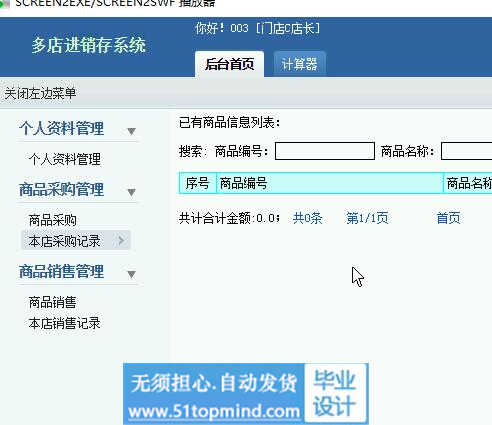Open the 商品采购 menu item
This screenshot has height=425, width=492.
coord(53,220)
